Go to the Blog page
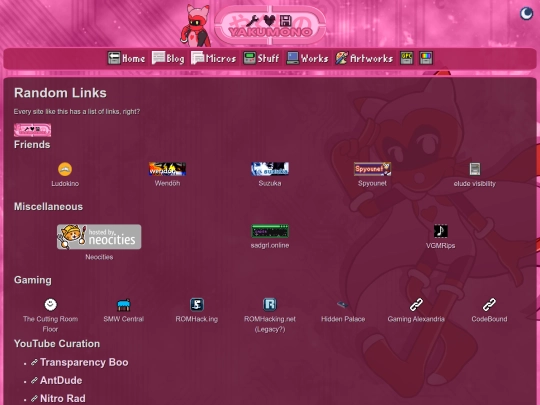This screenshot has height=405, width=540. (168, 58)
